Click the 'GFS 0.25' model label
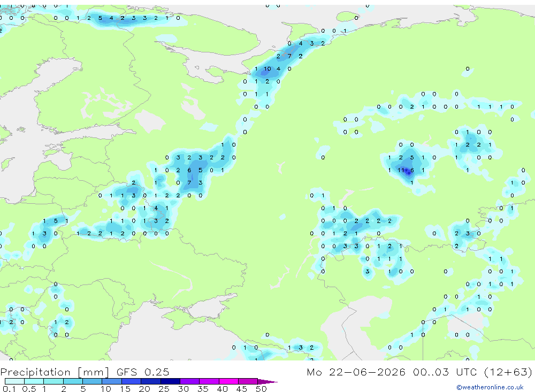 (143, 372)
